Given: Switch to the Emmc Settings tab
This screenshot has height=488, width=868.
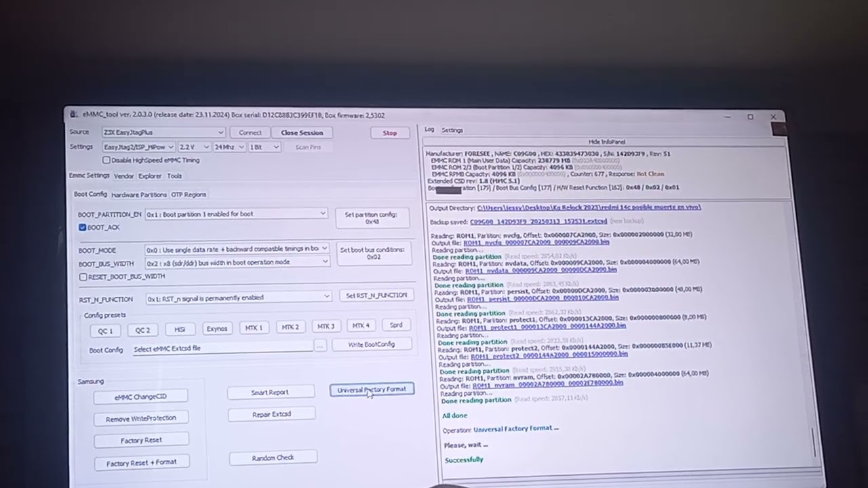Looking at the screenshot, I should (89, 176).
